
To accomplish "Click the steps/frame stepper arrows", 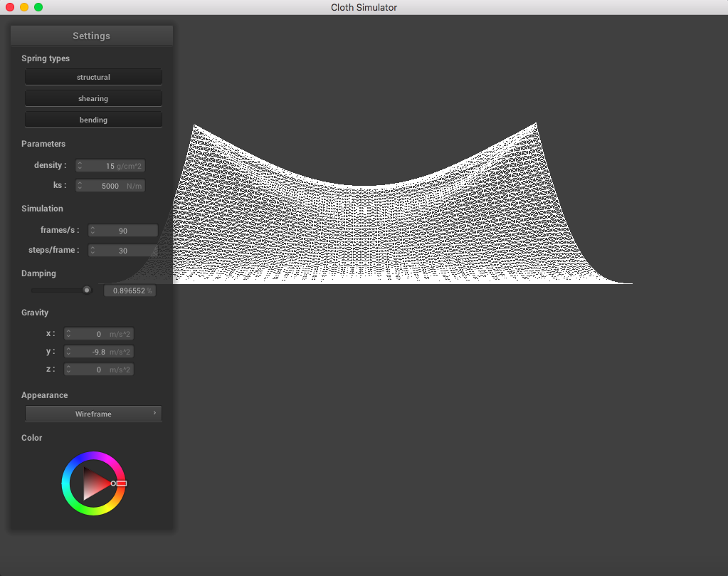I will [93, 251].
